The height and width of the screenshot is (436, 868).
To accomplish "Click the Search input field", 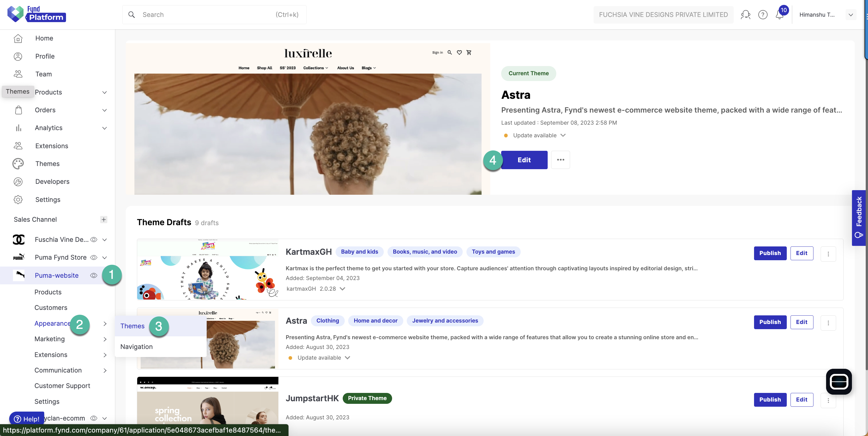I will point(214,14).
